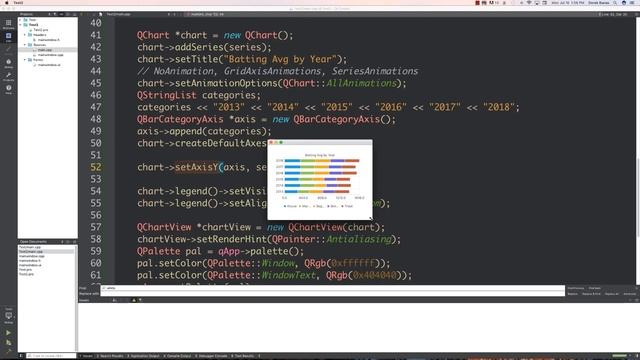Select mainwindow.ui under Forms
Screen dimensions: 640x360
coord(49,64)
